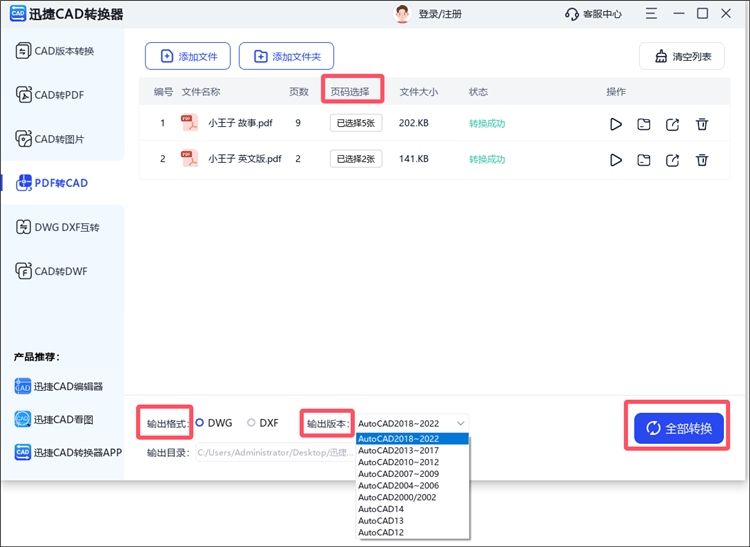Open CAD转PDF in the sidebar
Image resolution: width=750 pixels, height=547 pixels.
50,95
